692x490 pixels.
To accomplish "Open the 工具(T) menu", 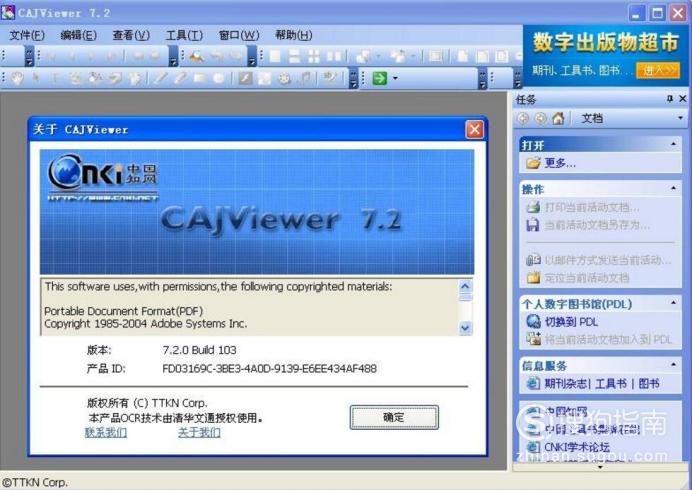I will pos(184,35).
